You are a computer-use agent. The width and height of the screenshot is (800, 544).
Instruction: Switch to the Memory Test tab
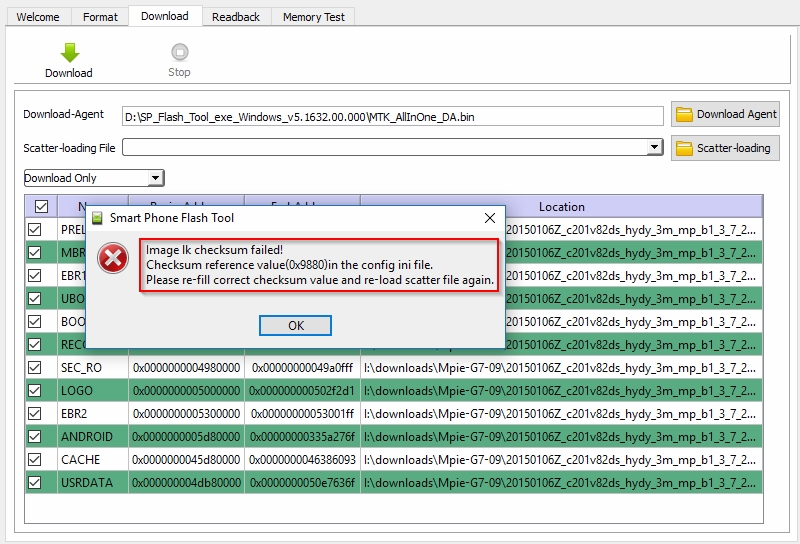point(314,17)
